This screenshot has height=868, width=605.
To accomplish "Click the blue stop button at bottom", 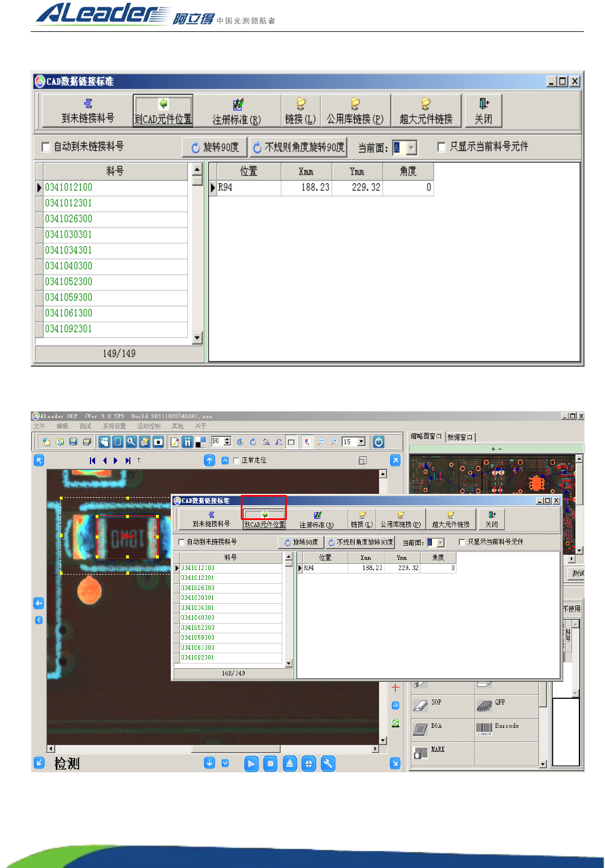I will click(270, 764).
